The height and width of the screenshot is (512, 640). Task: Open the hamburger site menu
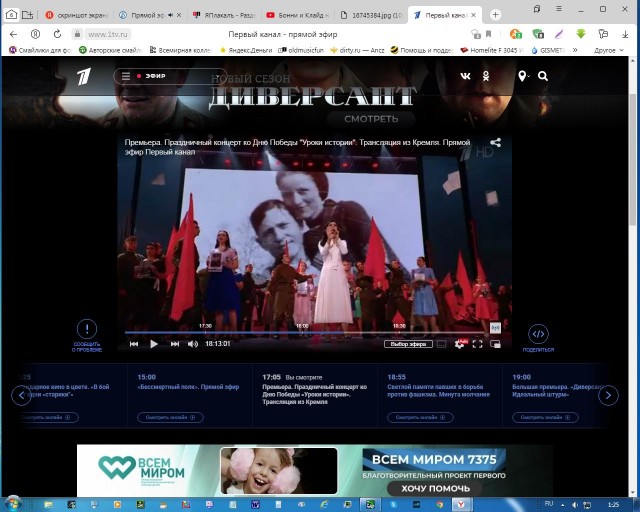pyautogui.click(x=126, y=76)
